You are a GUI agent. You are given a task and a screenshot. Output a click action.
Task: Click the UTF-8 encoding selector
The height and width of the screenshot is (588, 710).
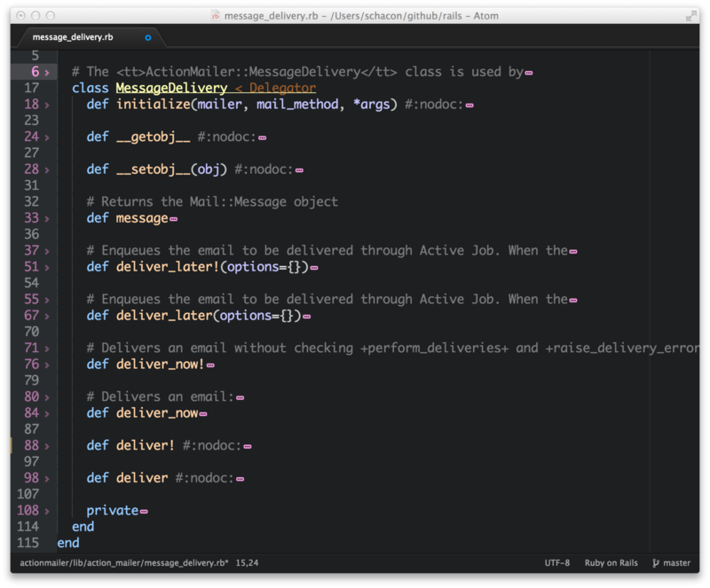[x=556, y=563]
